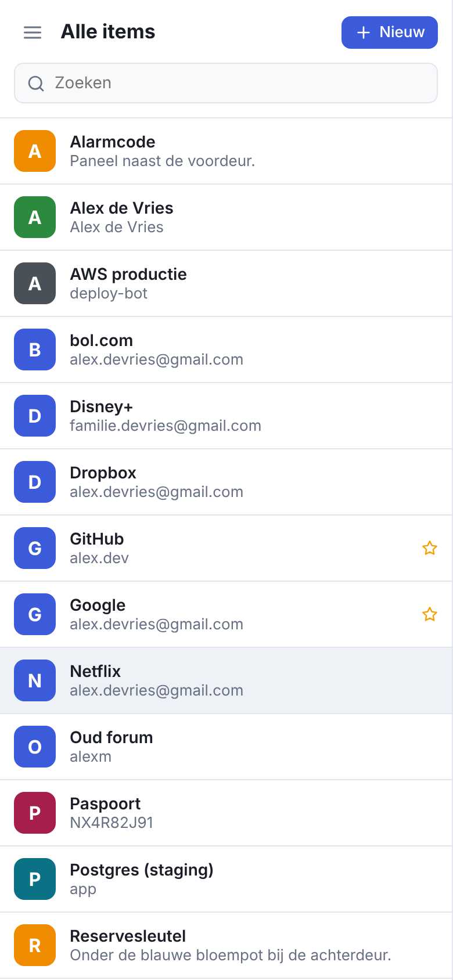
Task: Open the Oud forum item
Action: coord(227,747)
